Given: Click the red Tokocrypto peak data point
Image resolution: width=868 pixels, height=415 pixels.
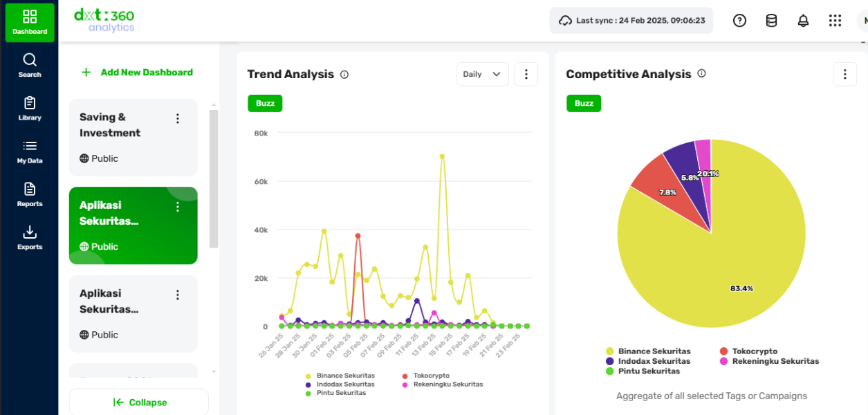Looking at the screenshot, I should (358, 236).
